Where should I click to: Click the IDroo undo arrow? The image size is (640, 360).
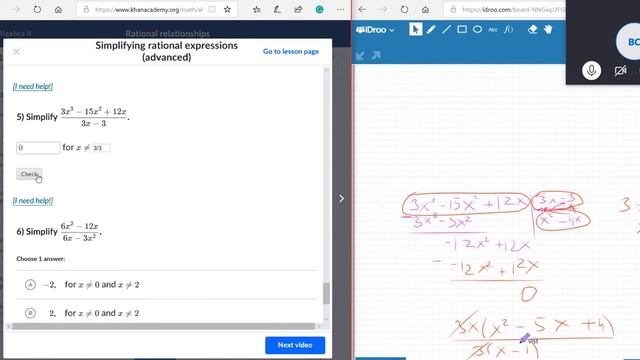pyautogui.click(x=360, y=56)
